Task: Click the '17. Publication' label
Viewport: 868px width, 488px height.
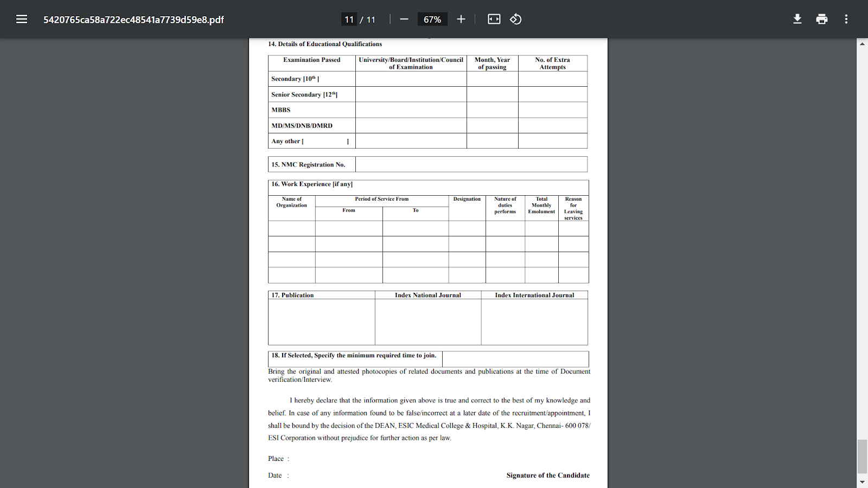Action: (x=292, y=295)
